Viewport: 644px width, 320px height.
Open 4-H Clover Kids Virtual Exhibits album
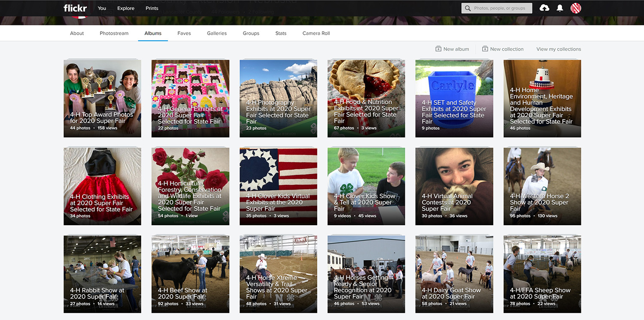pyautogui.click(x=278, y=186)
